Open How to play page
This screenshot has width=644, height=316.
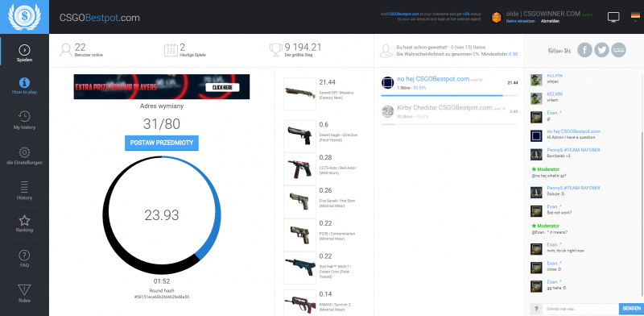24,86
